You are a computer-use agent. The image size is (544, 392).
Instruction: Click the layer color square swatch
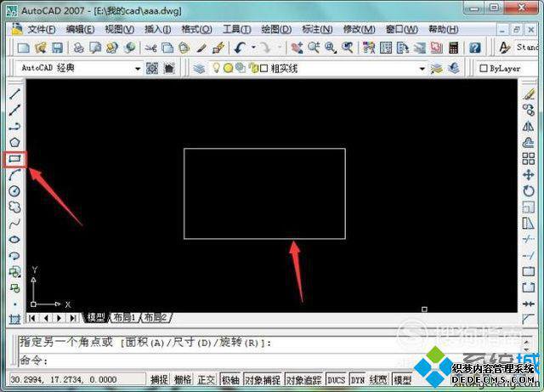click(264, 68)
